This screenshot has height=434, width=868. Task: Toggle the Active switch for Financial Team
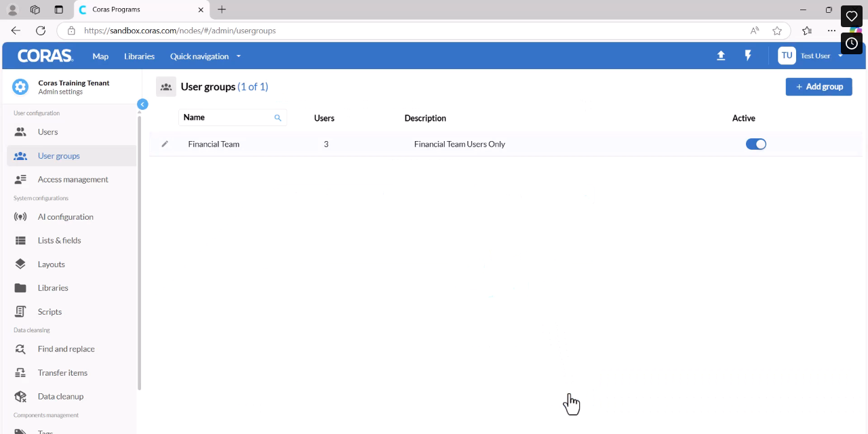755,144
